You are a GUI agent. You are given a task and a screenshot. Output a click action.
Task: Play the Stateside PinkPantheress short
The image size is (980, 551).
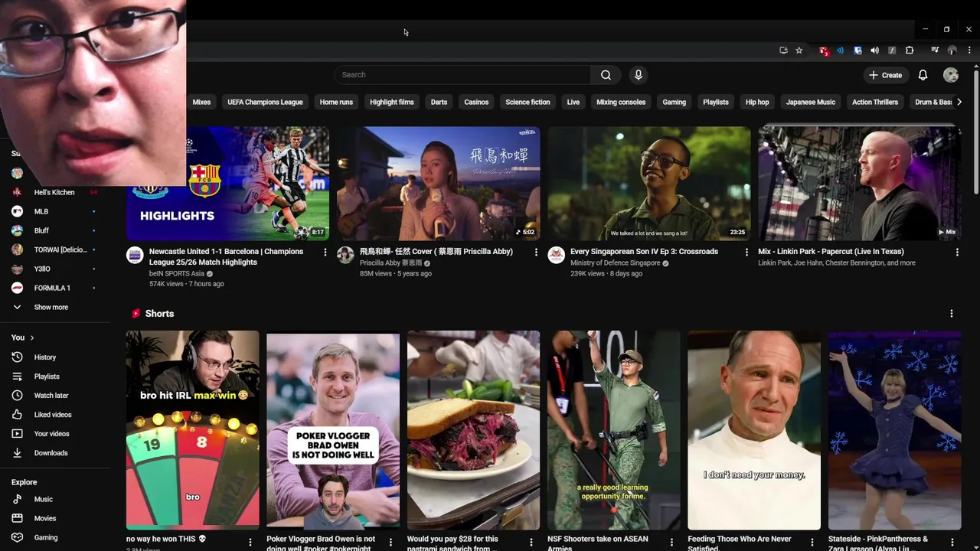click(x=894, y=430)
